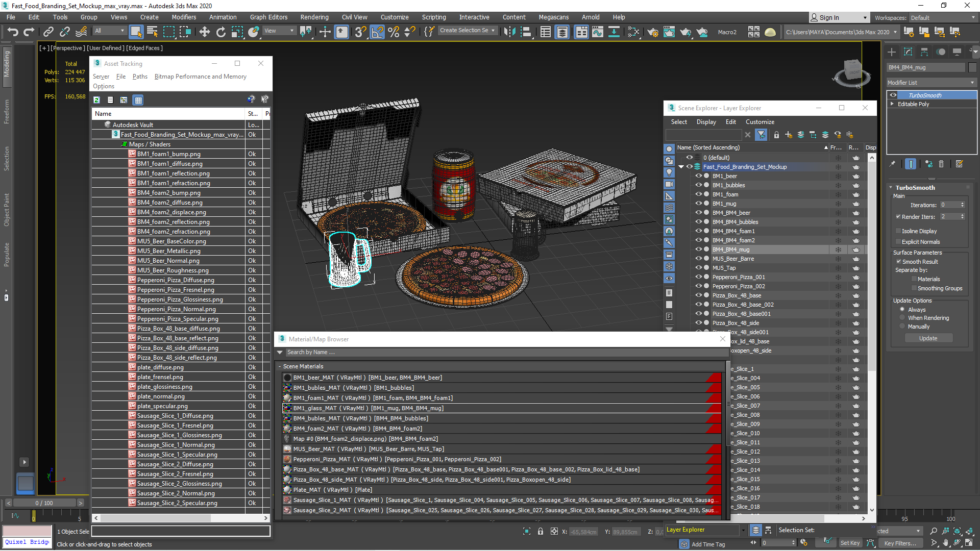Click Pin Stack icon in the Modify panel
This screenshot has width=980, height=551.
click(892, 164)
